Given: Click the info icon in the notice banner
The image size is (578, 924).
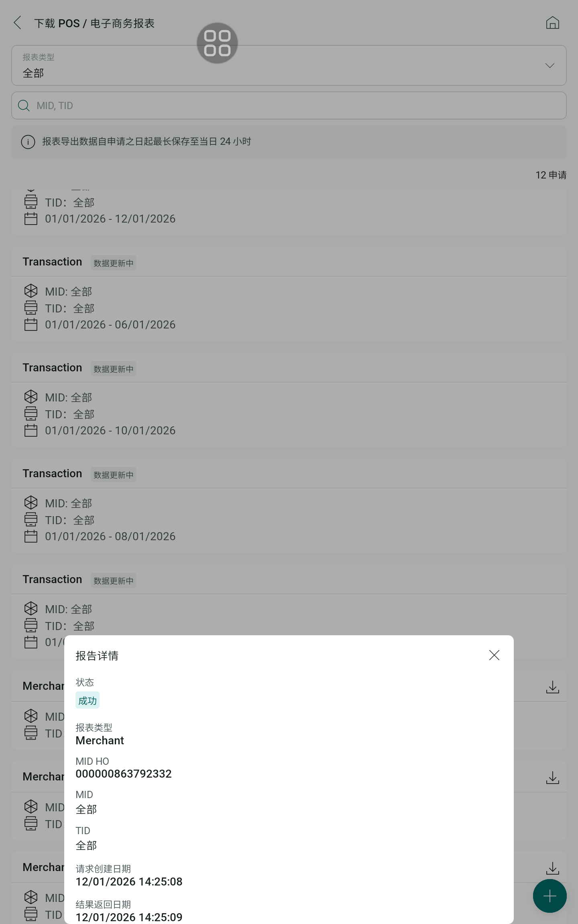Looking at the screenshot, I should pos(28,142).
